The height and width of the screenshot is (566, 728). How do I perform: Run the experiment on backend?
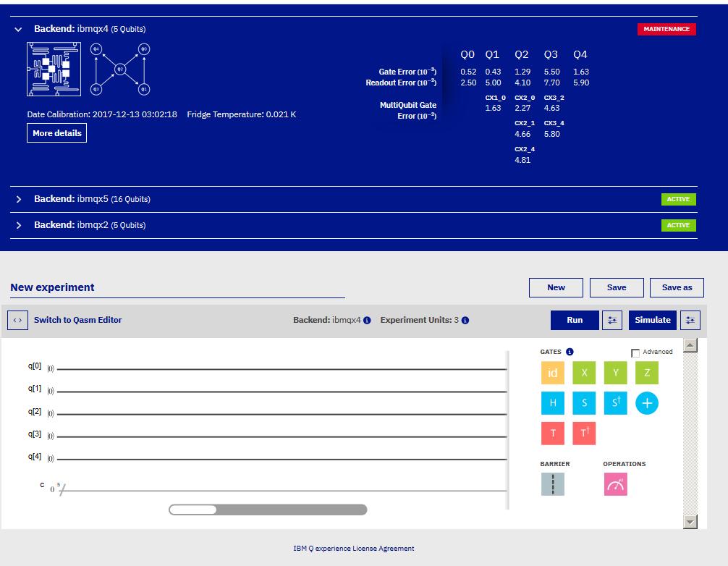point(575,321)
